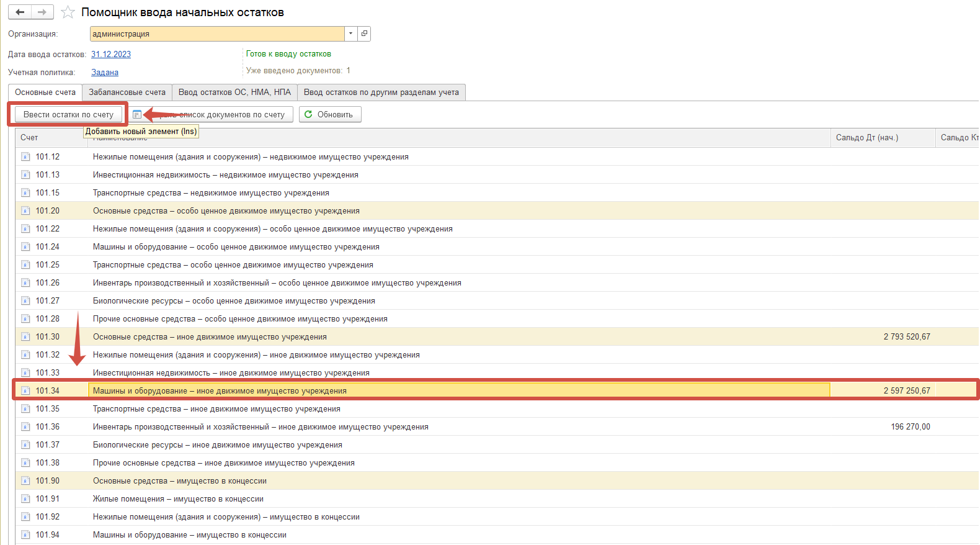
Task: Select account number 101.15
Action: point(48,193)
